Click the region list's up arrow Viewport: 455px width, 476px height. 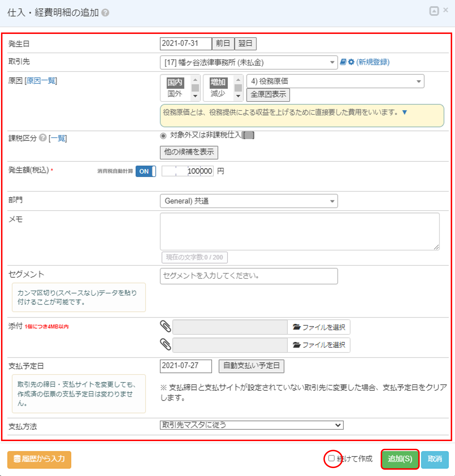click(x=195, y=80)
